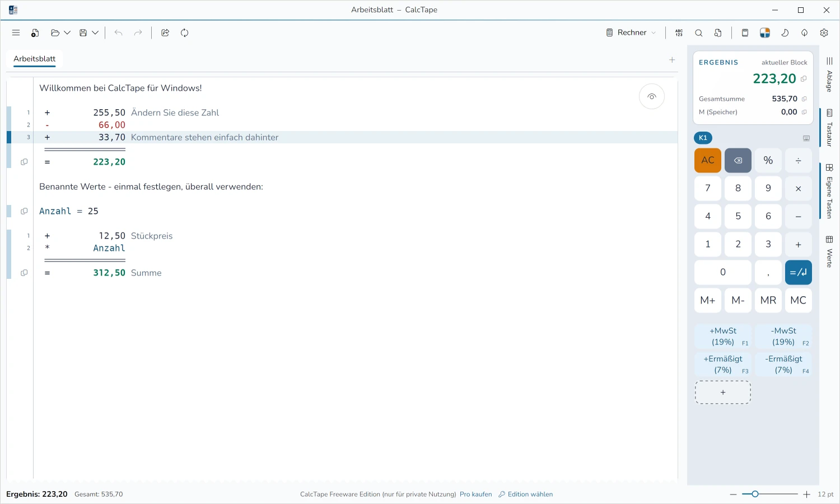Select the K1 keypad badge
840x504 pixels.
(703, 138)
